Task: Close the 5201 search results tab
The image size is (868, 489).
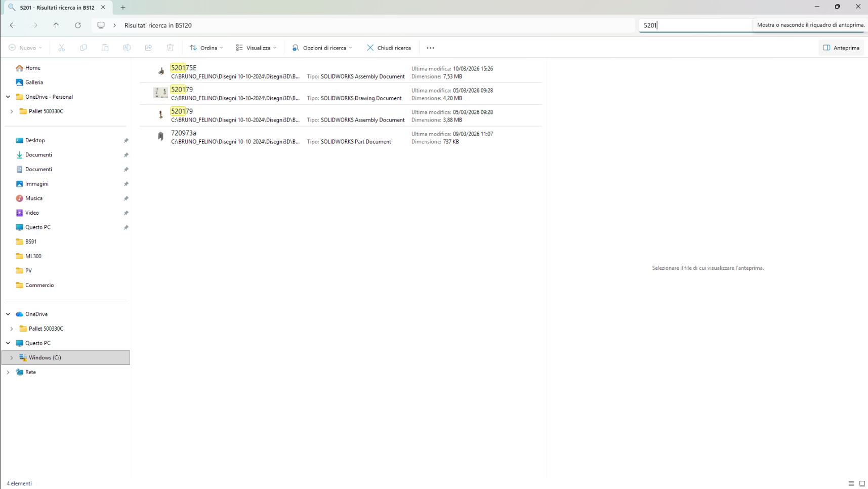Action: (103, 8)
